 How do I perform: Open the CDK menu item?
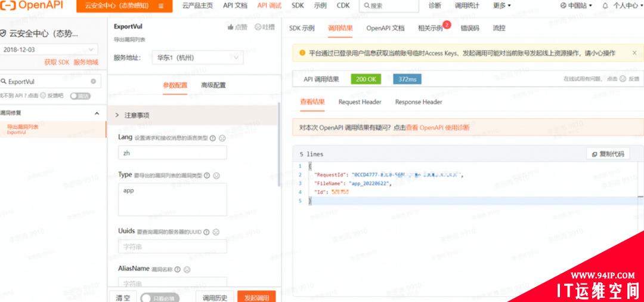point(343,6)
